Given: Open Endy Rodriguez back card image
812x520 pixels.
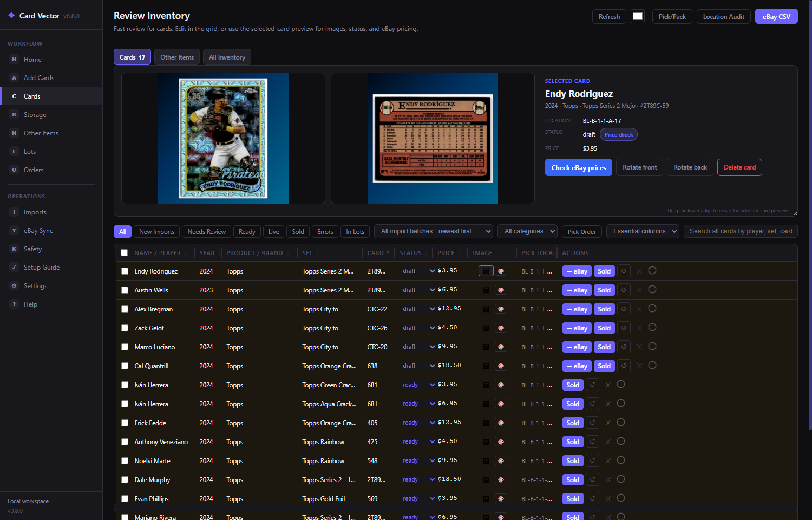Looking at the screenshot, I should 433,138.
